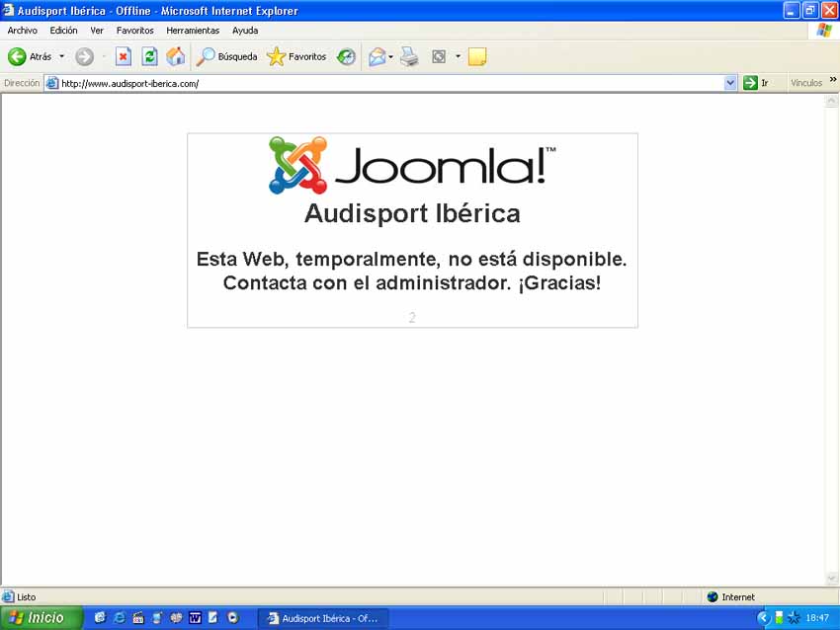Go back with the Atrás button
The width and height of the screenshot is (840, 630).
(x=30, y=56)
